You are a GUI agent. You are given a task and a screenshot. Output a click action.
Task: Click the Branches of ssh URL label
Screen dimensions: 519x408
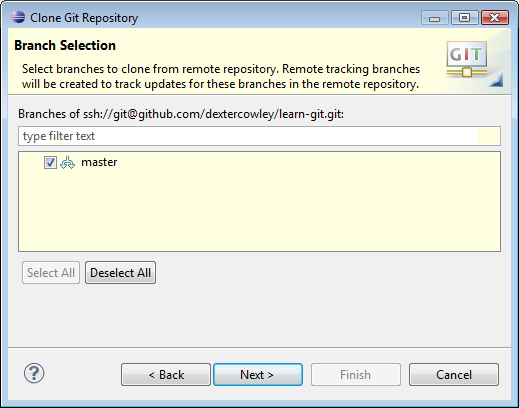pos(181,114)
